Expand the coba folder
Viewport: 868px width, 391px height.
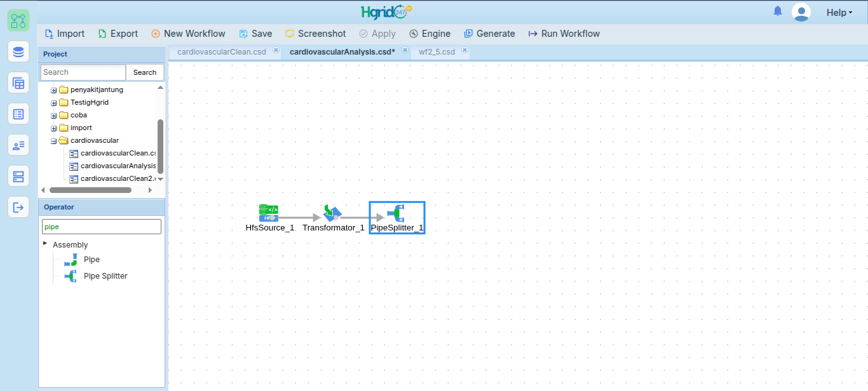(54, 116)
